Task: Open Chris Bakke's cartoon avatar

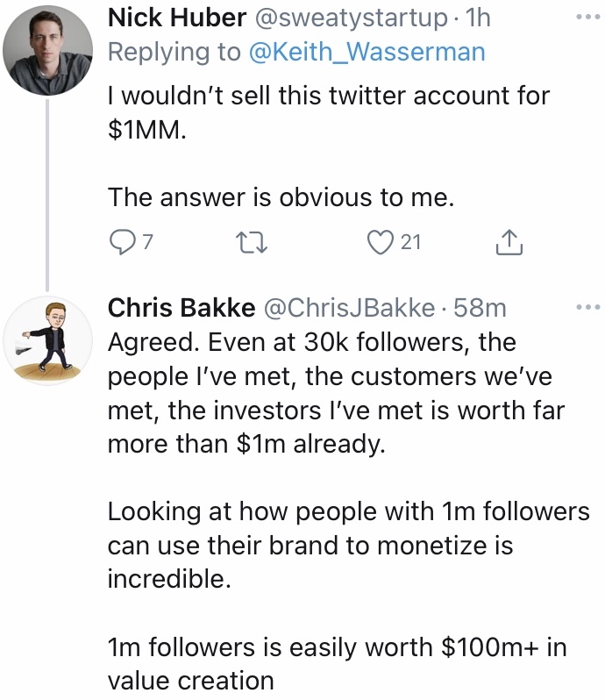Action: (47, 339)
